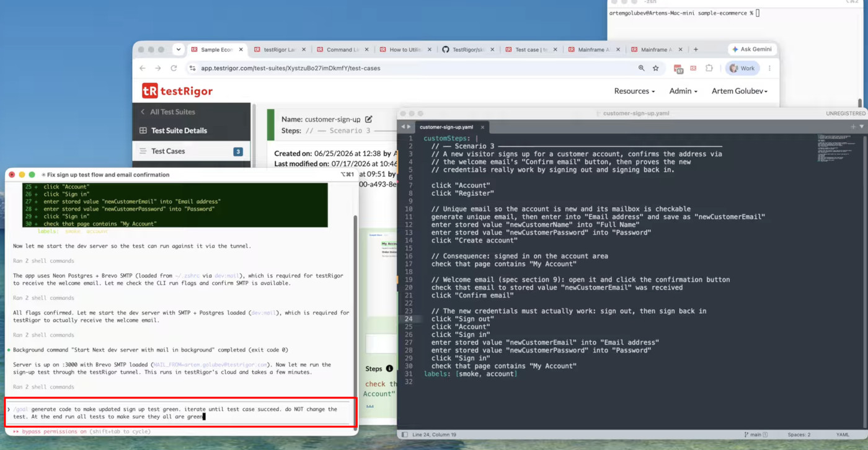Click Line 24, Column 19 in status bar

pos(435,435)
